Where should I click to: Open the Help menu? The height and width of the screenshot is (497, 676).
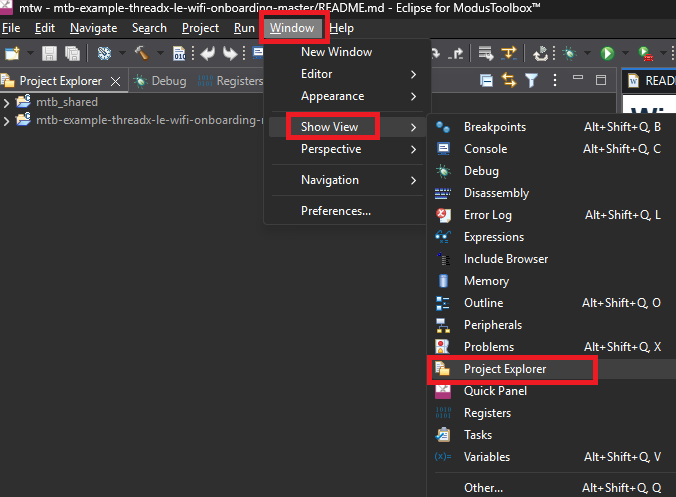[342, 28]
